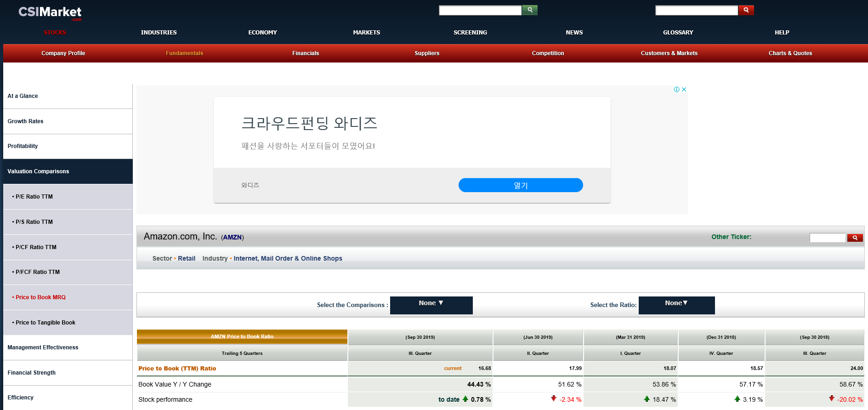Open the MARKETS menu
This screenshot has height=410, width=868.
point(366,33)
